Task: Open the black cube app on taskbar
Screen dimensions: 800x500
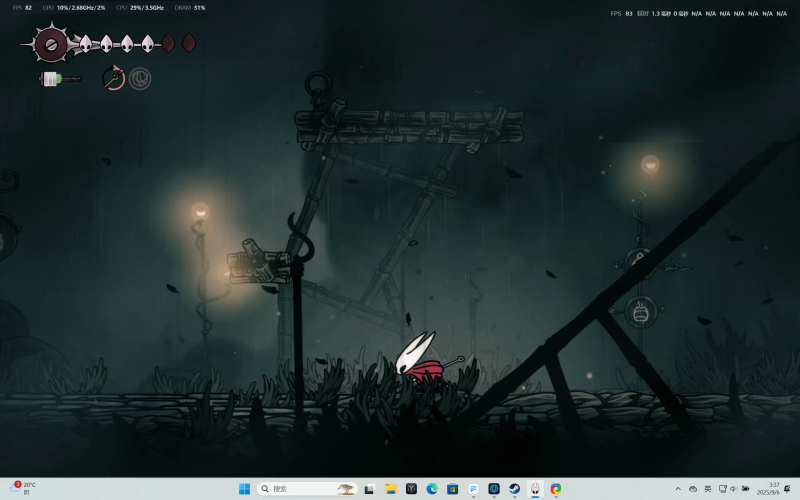Action: coord(411,489)
